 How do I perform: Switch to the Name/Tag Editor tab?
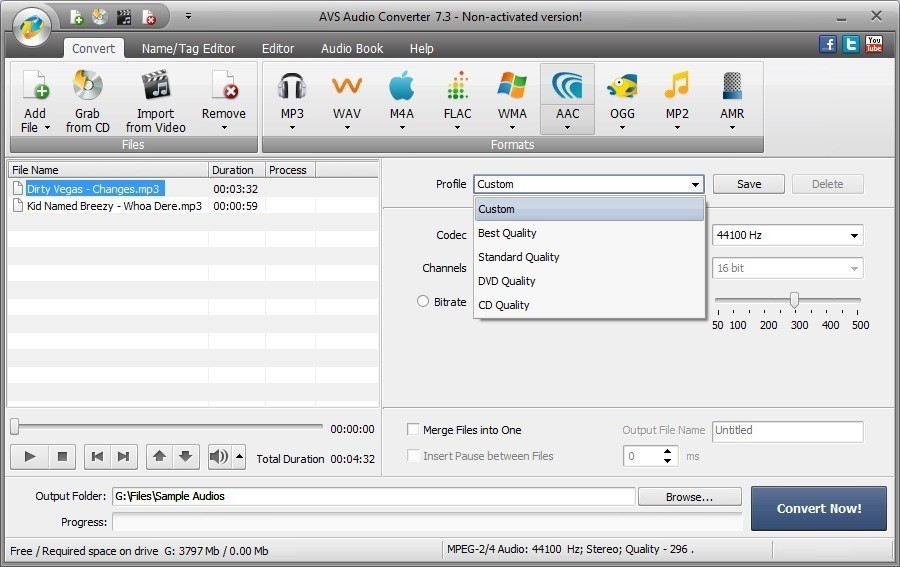pos(188,49)
